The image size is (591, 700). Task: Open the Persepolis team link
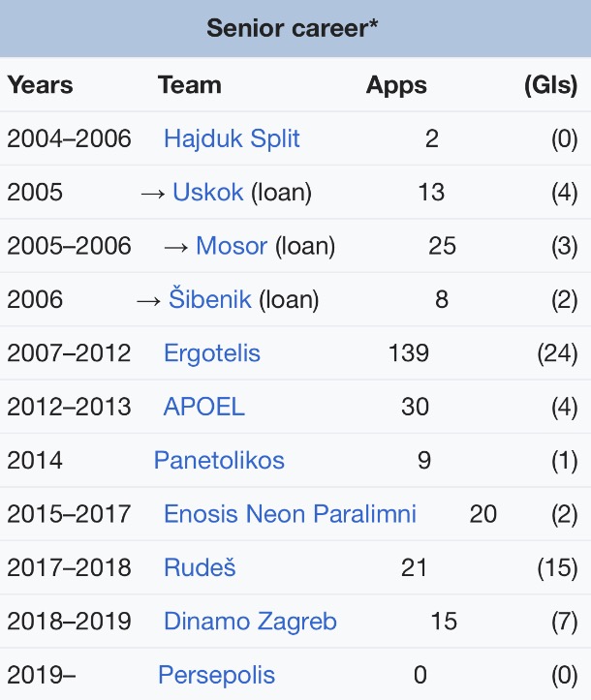216,675
